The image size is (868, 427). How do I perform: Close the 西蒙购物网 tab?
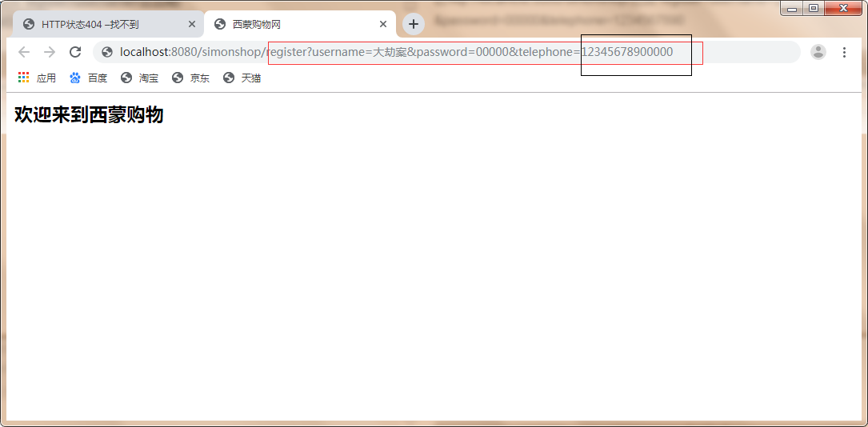(383, 24)
